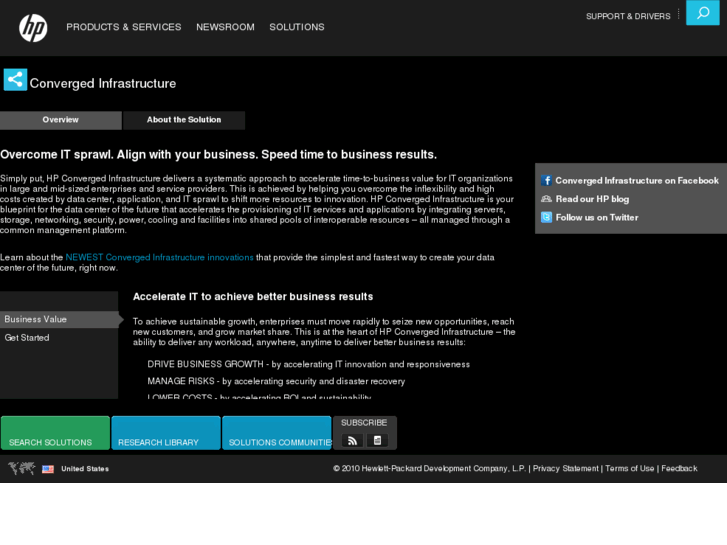
Task: Open Read our HP blog link
Action: (x=593, y=199)
